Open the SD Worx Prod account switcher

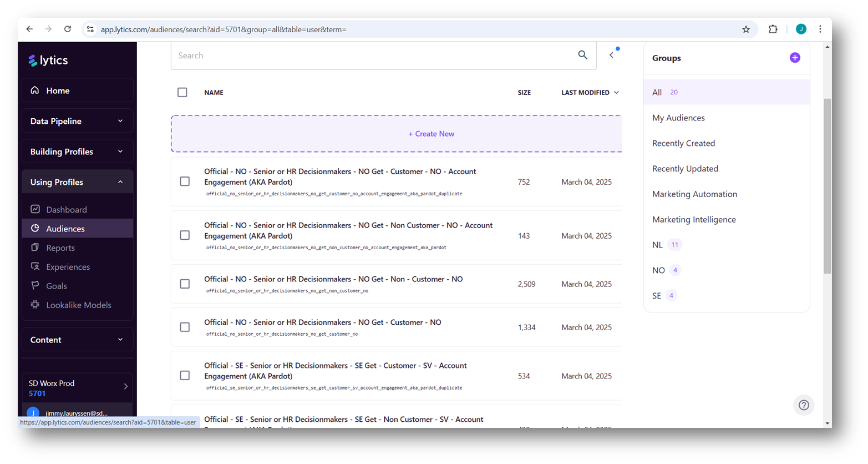pyautogui.click(x=78, y=388)
